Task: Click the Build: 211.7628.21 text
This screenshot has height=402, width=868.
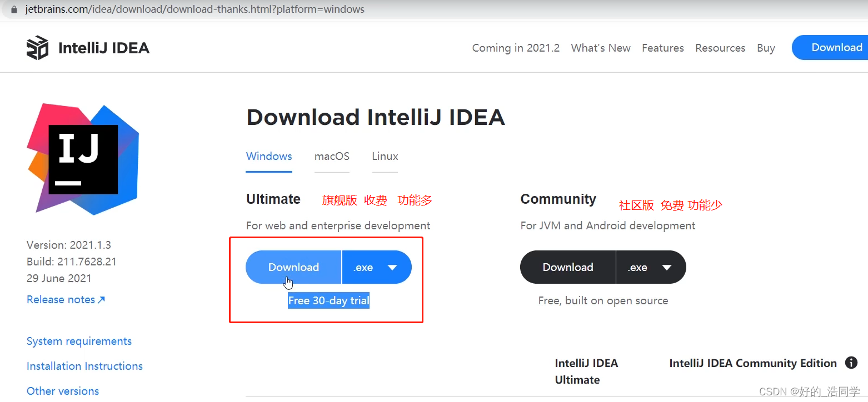Action: coord(72,262)
